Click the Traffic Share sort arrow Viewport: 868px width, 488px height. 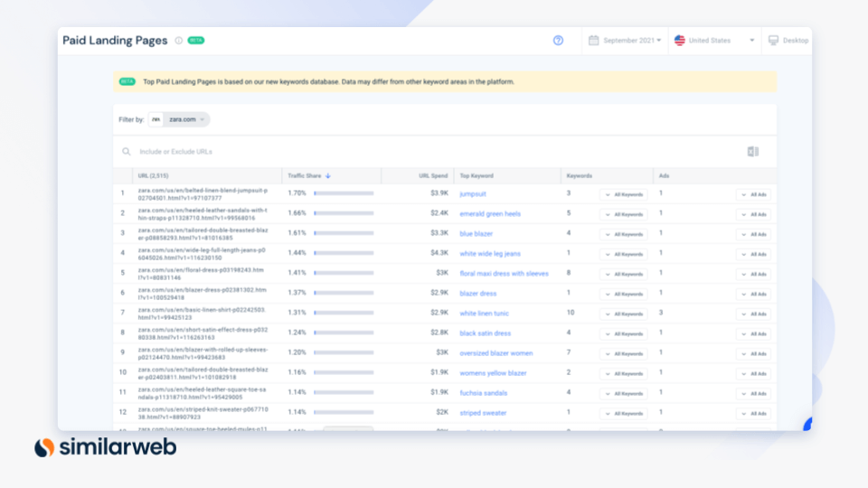coord(328,176)
